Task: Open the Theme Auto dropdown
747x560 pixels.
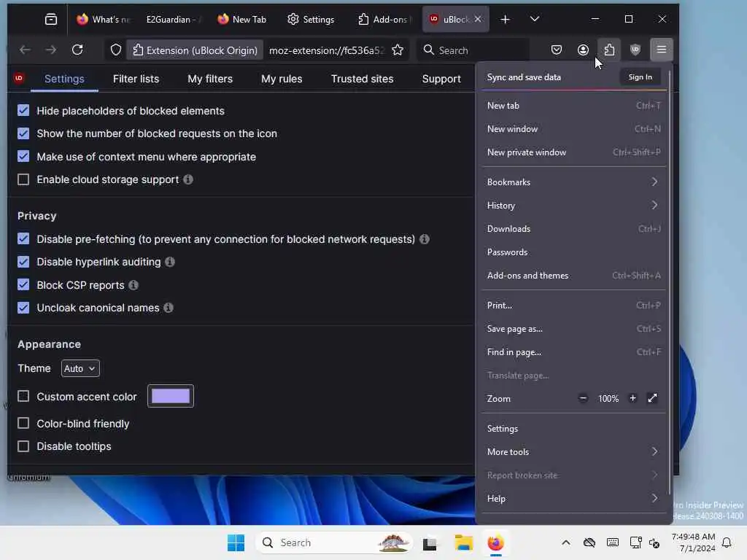Action: [80, 368]
